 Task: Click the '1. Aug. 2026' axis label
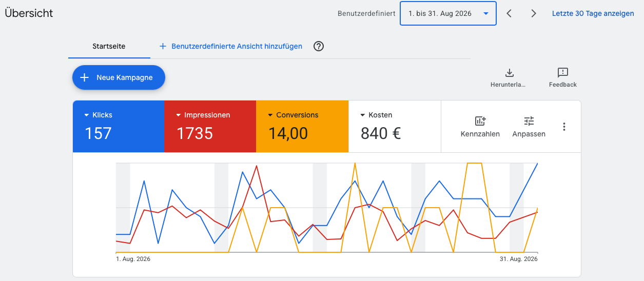click(133, 259)
